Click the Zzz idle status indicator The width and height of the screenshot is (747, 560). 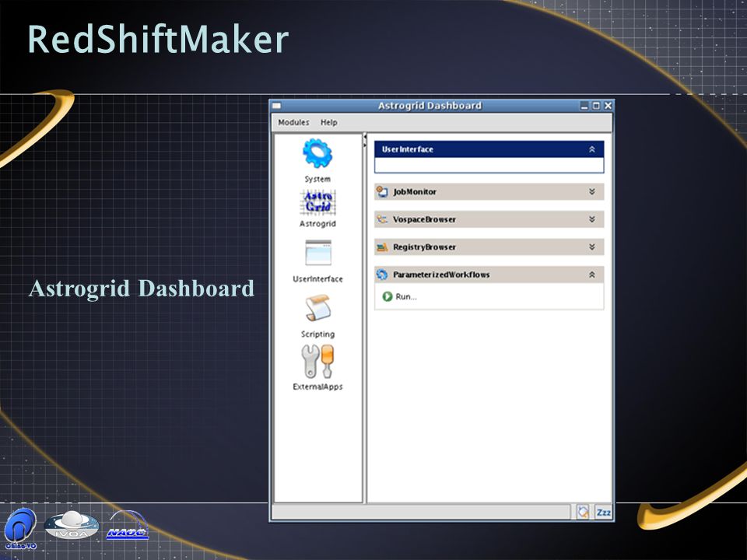[x=603, y=512]
